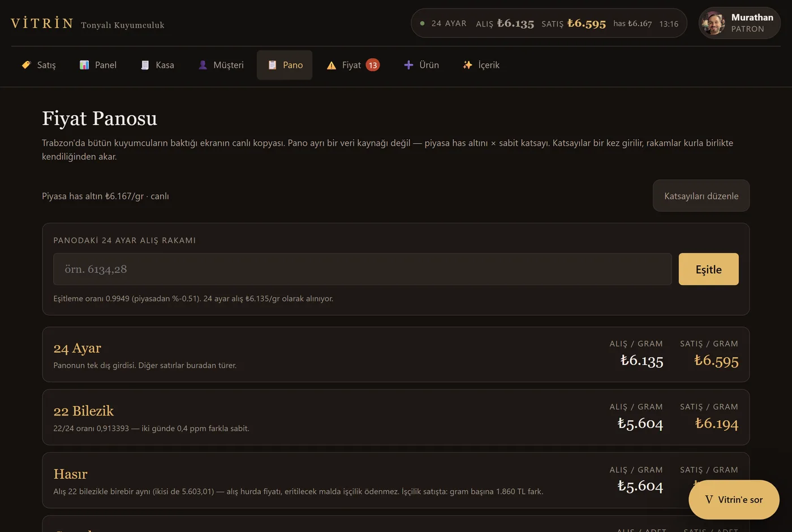
Task: Click the red 13 badge on Fiyat
Action: [x=373, y=65]
